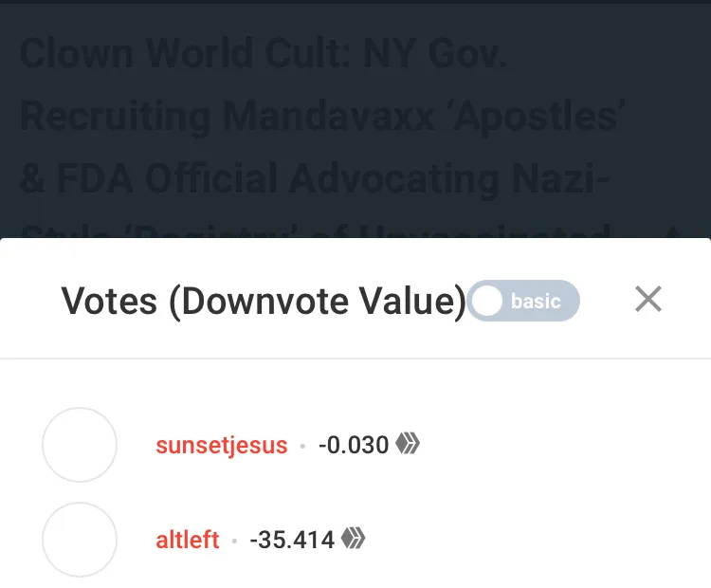Click the divider line under the dialog header

click(355, 358)
